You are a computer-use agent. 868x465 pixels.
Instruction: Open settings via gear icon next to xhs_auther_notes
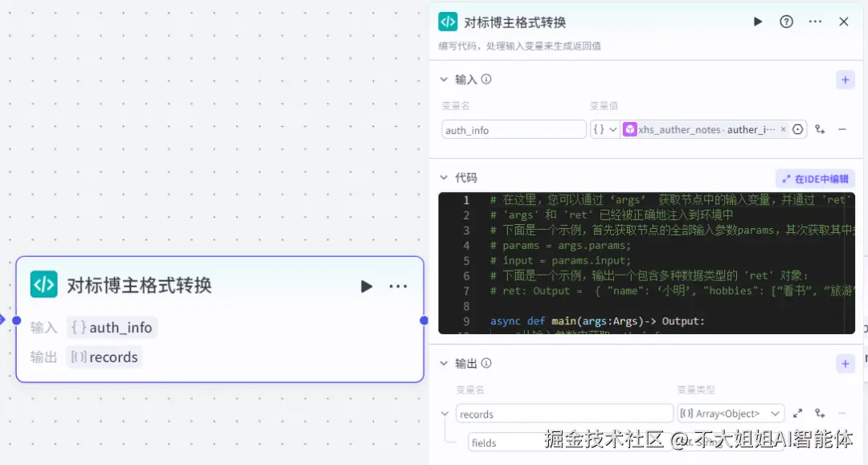[x=796, y=128]
